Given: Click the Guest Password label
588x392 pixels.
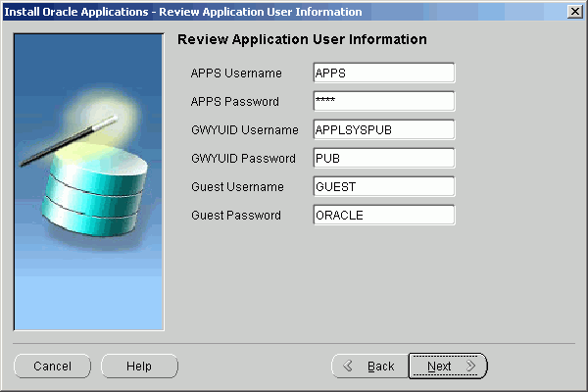Looking at the screenshot, I should pyautogui.click(x=236, y=216).
